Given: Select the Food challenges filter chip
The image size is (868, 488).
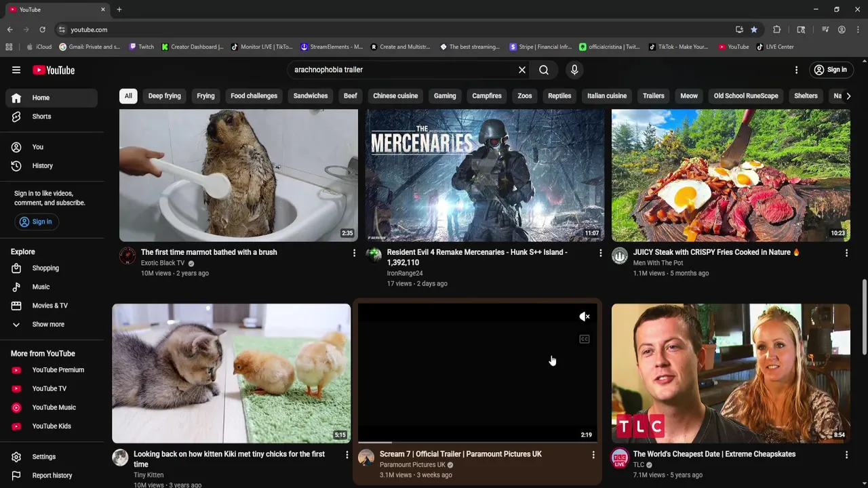Looking at the screenshot, I should coord(254,96).
